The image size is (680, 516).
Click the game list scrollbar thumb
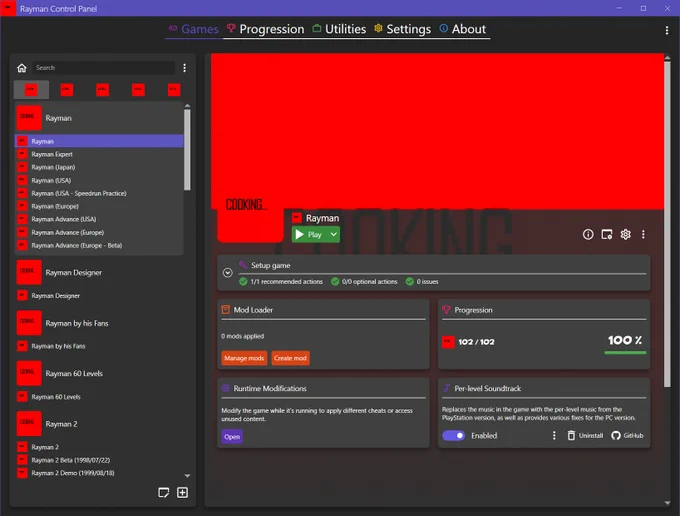(x=187, y=150)
